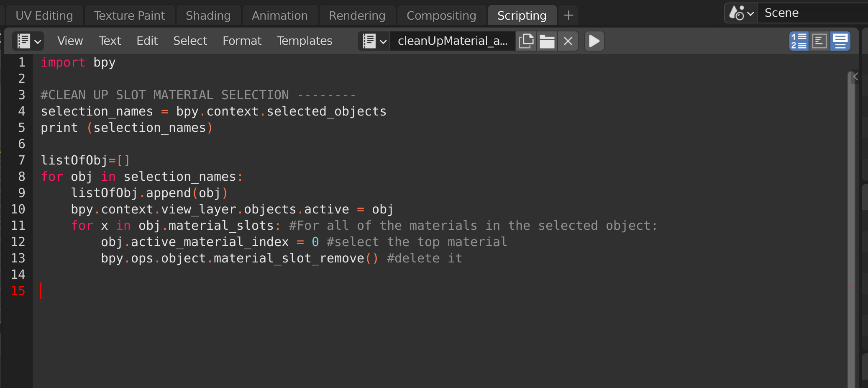Switch to UV Editing workspace tab
This screenshot has height=388, width=868.
[44, 15]
